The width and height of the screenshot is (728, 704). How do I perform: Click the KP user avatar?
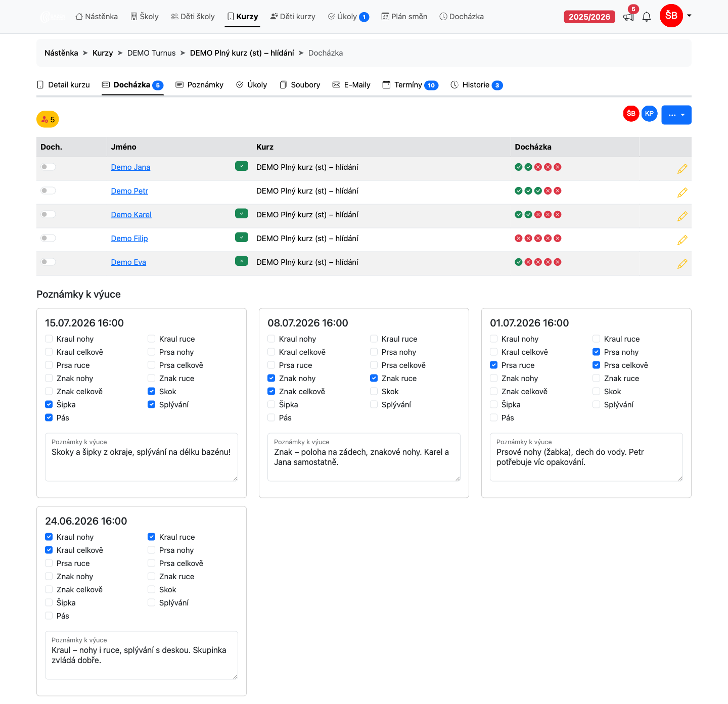(x=649, y=114)
